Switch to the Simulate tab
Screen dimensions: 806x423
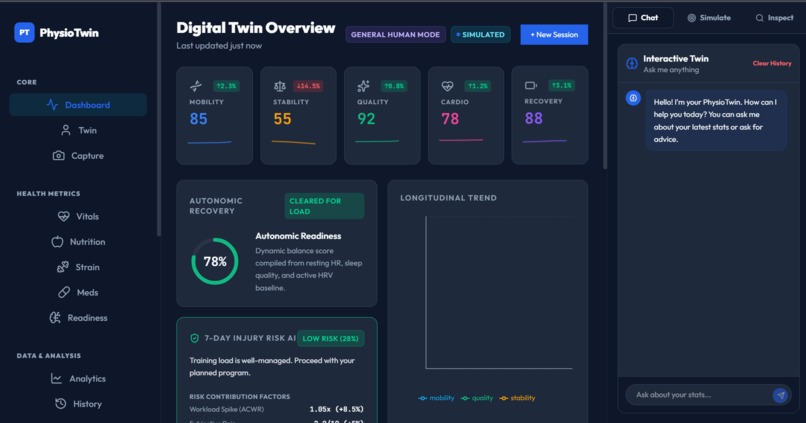click(x=709, y=17)
